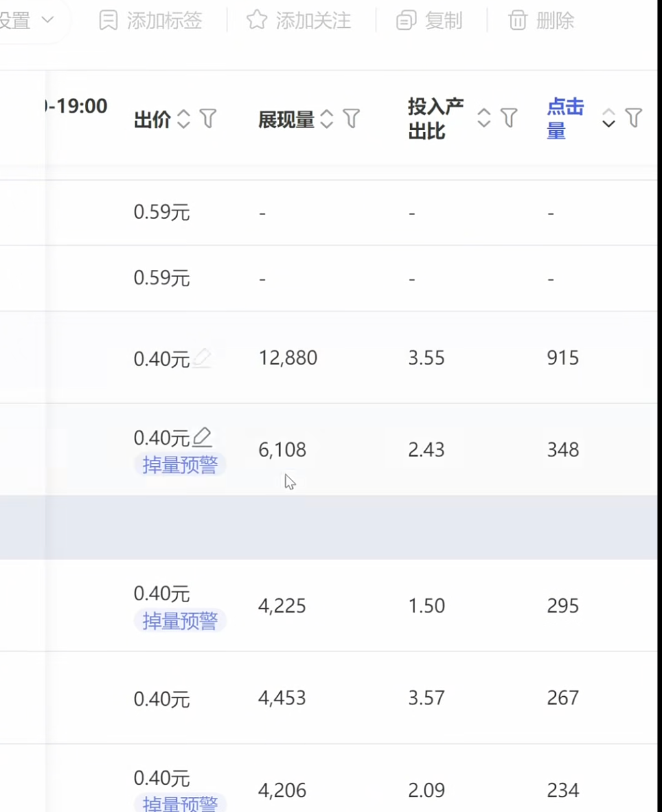
Task: Select the 1.50 ROI value
Action: (426, 606)
